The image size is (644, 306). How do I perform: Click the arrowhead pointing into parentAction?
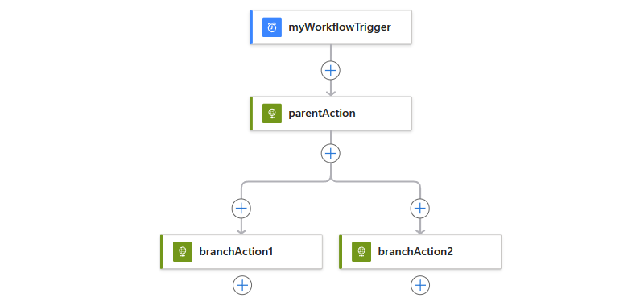(x=331, y=93)
